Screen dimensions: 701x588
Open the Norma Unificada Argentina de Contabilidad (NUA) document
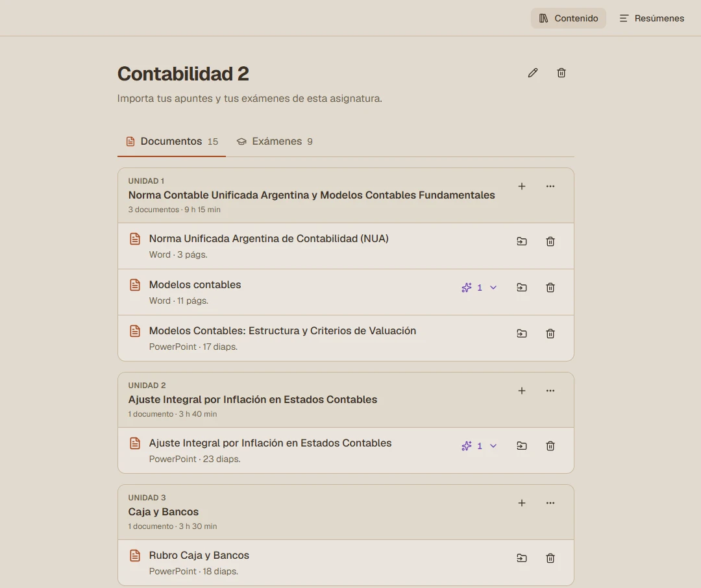[x=269, y=239]
